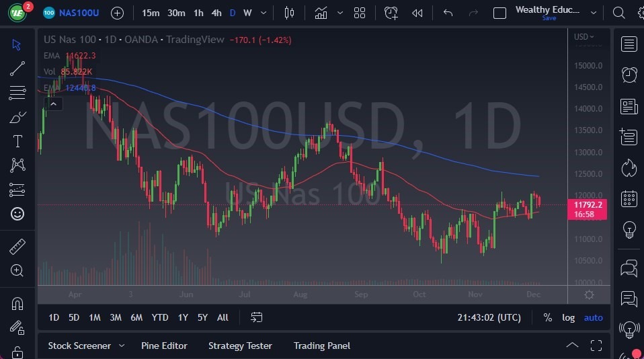Set the date range to 3M
Screen dimensions: 644x359
point(116,317)
